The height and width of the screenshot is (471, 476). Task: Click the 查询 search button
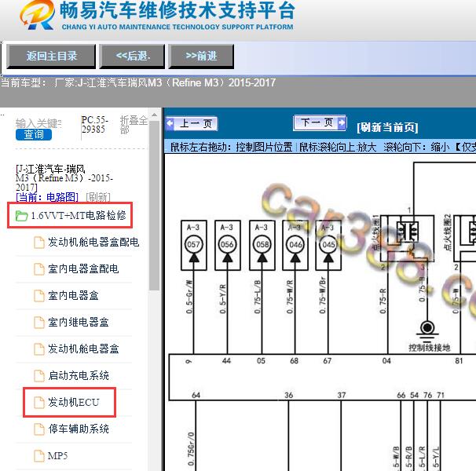(34, 134)
